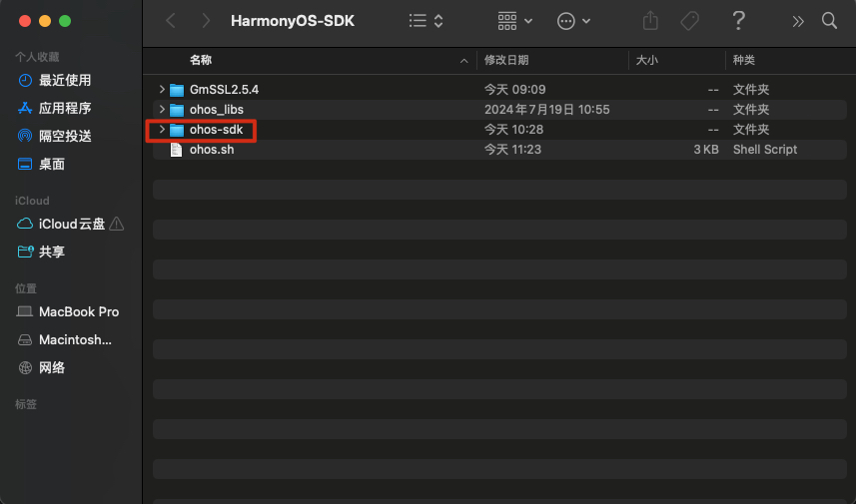Expand the ohos-sdk folder
Viewport: 856px width, 504px height.
tap(162, 130)
